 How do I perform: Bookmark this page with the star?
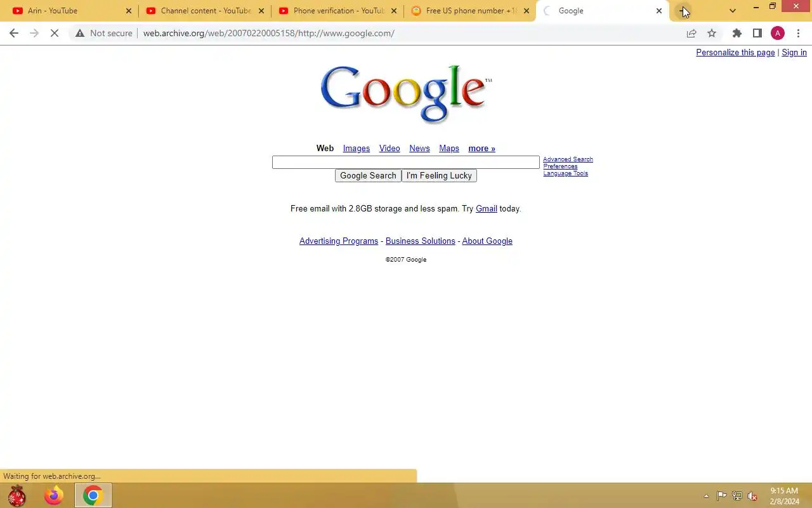pos(712,33)
